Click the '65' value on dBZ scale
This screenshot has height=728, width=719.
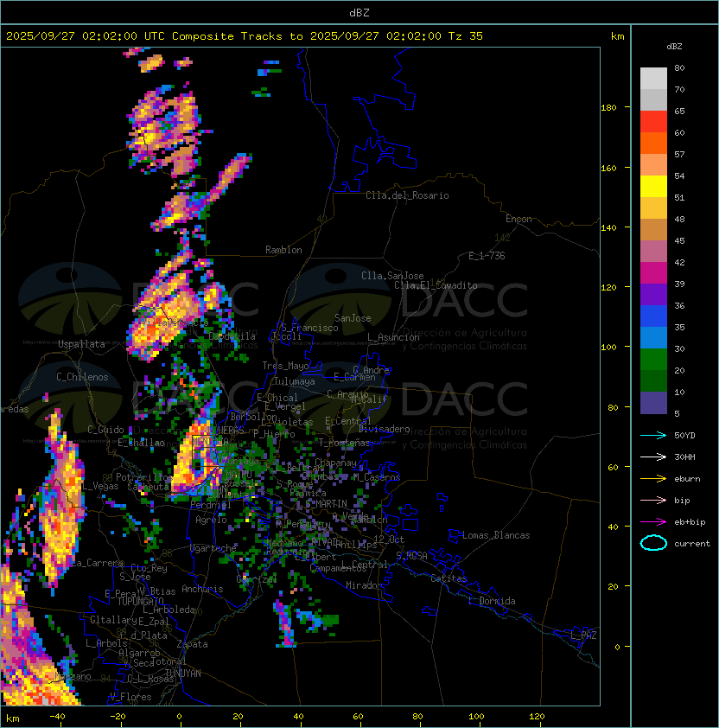tap(679, 111)
